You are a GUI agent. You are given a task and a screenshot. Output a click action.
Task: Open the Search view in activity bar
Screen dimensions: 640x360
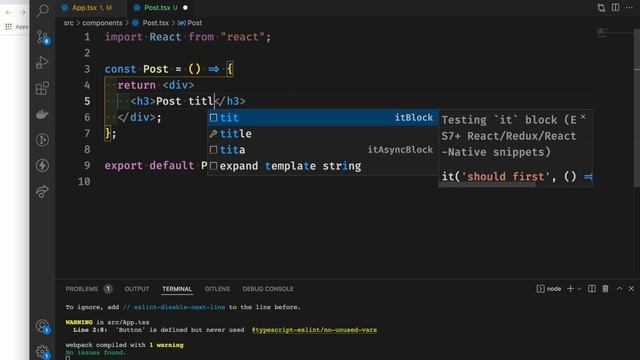click(42, 11)
